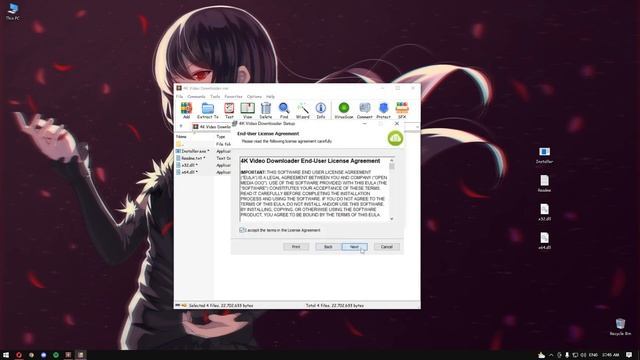Click the license text scrollbar up arrow
This screenshot has height=360, width=640.
pyautogui.click(x=392, y=160)
